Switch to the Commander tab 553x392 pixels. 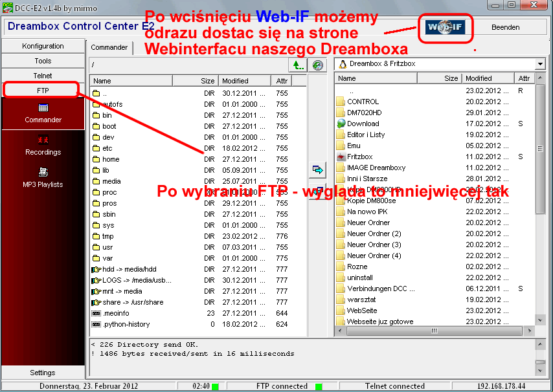[109, 48]
